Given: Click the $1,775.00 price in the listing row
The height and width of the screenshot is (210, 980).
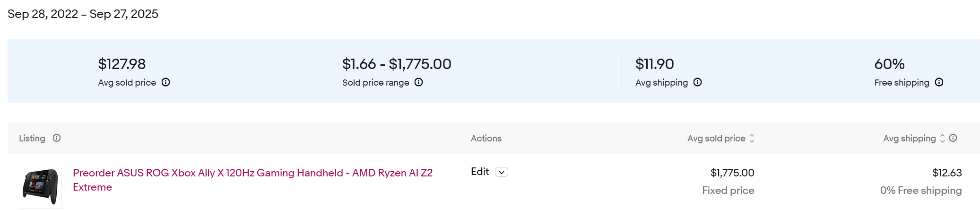Looking at the screenshot, I should pos(732,173).
